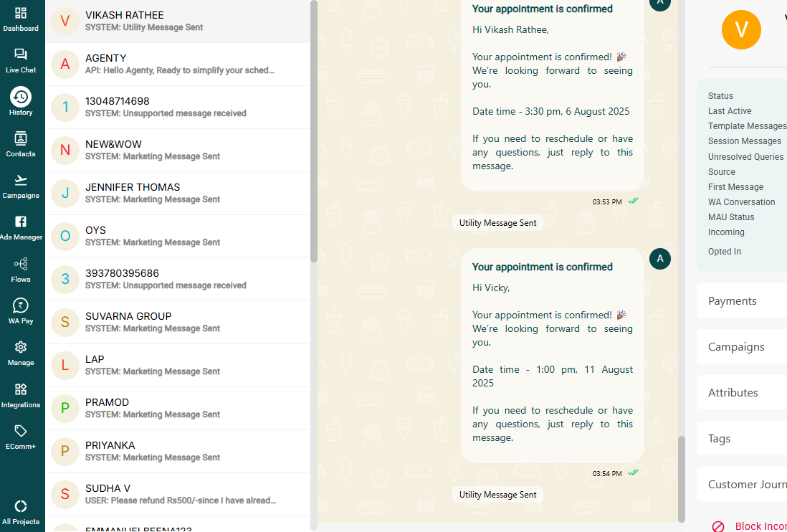Open the JENNIFER THOMAS conversation
The width and height of the screenshot is (787, 532).
tap(178, 194)
